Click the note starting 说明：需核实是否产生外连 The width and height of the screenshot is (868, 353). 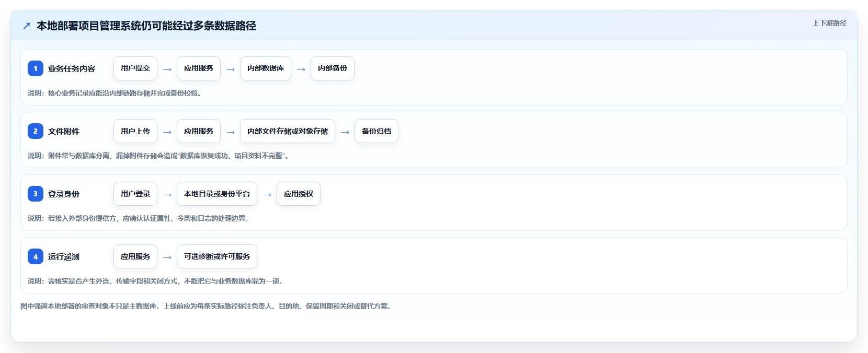[156, 281]
